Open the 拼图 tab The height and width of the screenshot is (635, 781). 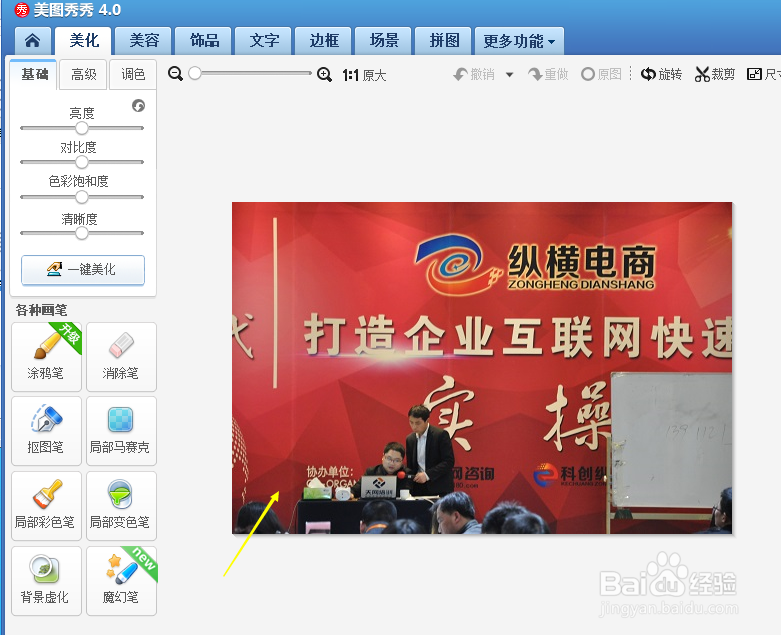444,40
